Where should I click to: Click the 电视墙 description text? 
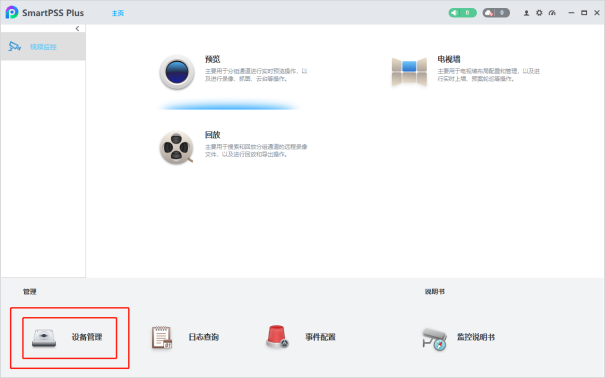(x=488, y=75)
